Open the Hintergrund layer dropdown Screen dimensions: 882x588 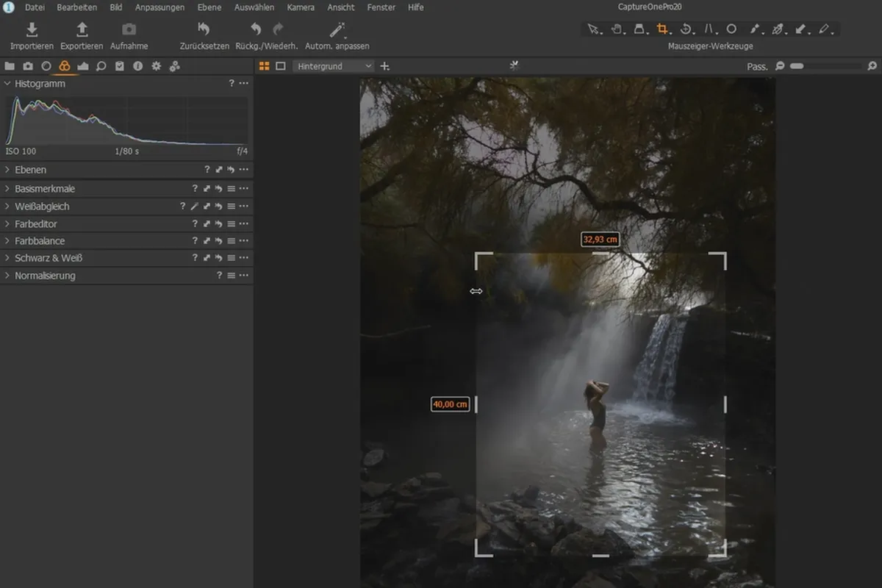pyautogui.click(x=334, y=66)
